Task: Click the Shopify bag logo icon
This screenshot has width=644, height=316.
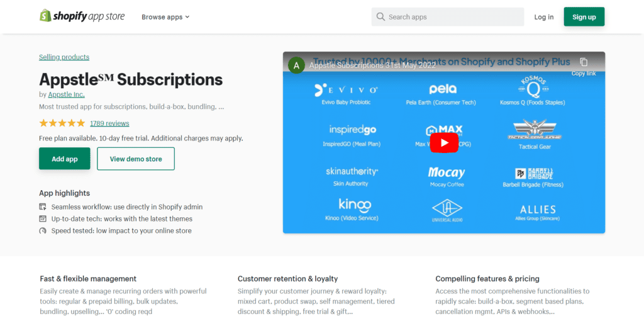Action: coord(45,16)
